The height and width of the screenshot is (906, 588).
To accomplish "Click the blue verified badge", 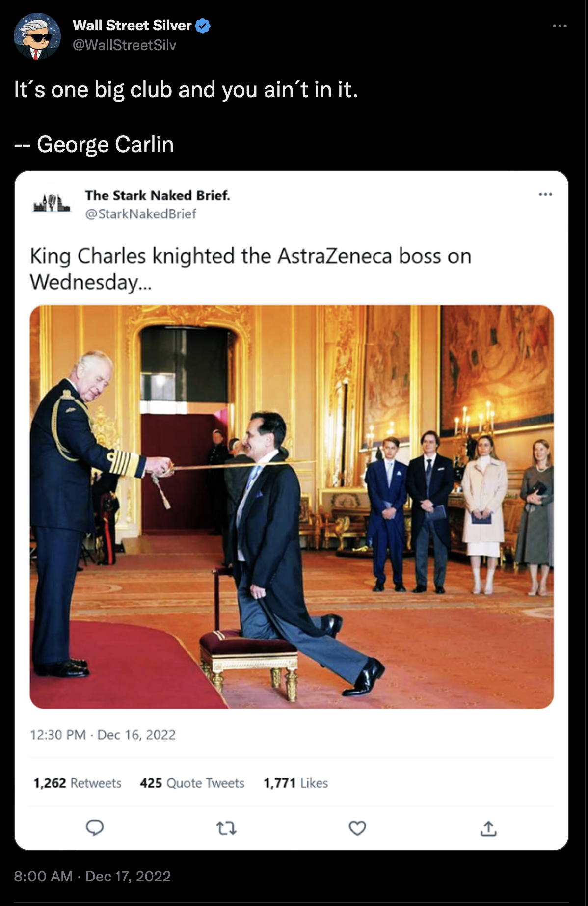I will [x=203, y=26].
